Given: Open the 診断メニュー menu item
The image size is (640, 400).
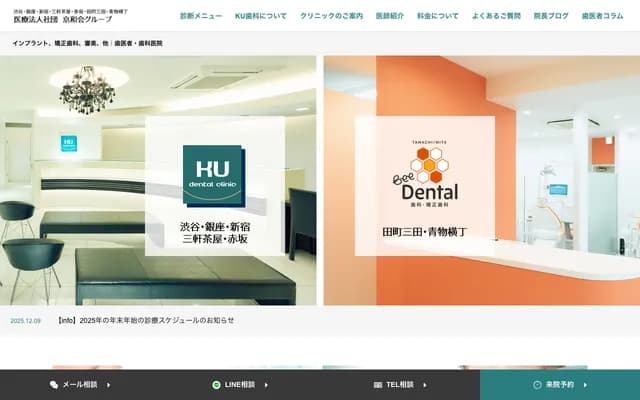Looking at the screenshot, I should (x=201, y=16).
